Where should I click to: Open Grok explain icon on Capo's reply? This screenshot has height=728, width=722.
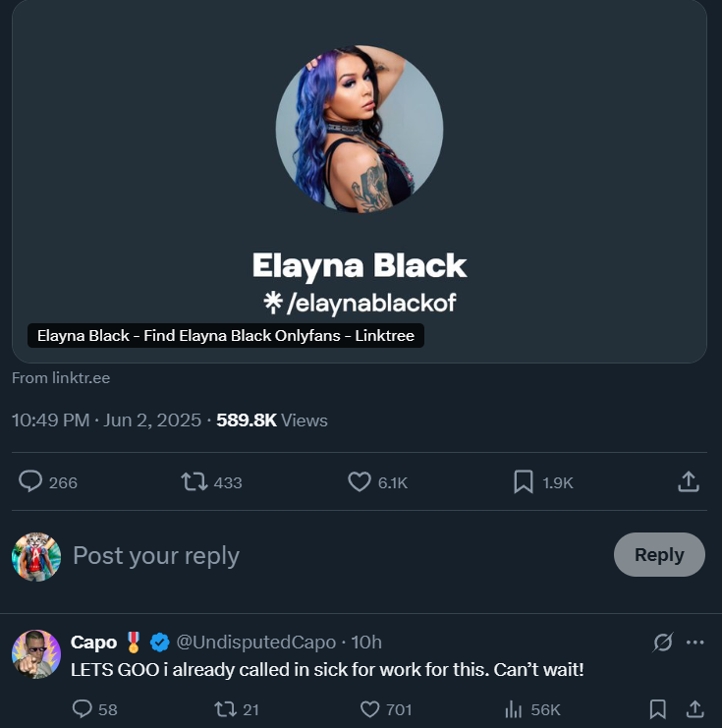coord(663,643)
